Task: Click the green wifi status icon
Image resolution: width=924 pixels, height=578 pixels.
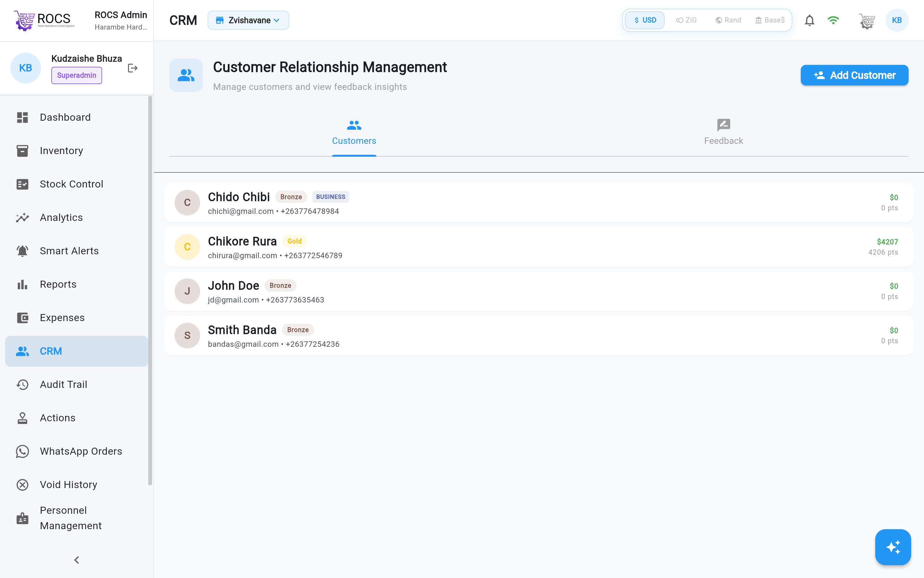Action: click(833, 20)
